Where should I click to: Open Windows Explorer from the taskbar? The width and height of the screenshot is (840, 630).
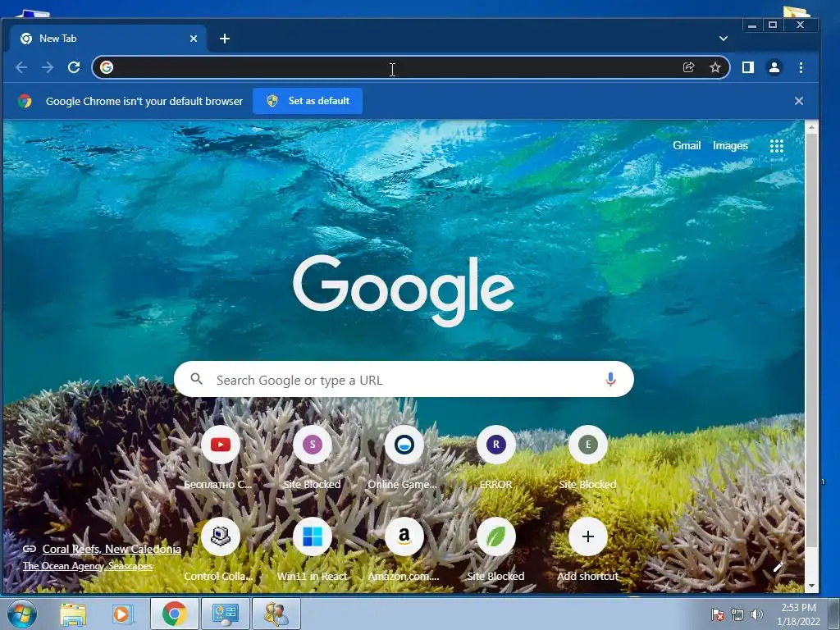(x=73, y=614)
